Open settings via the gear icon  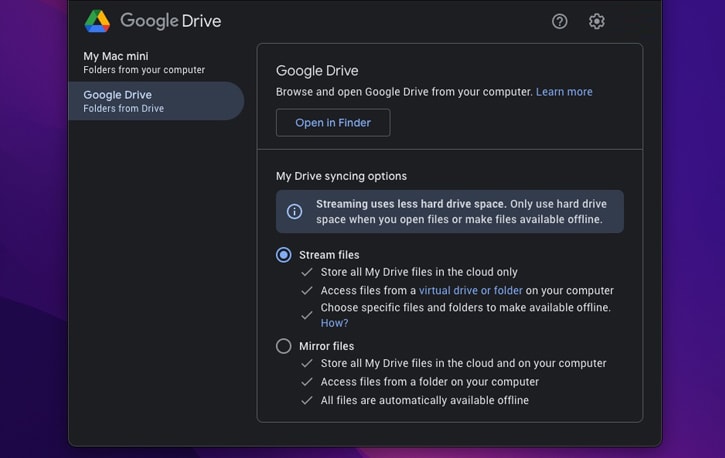(596, 21)
